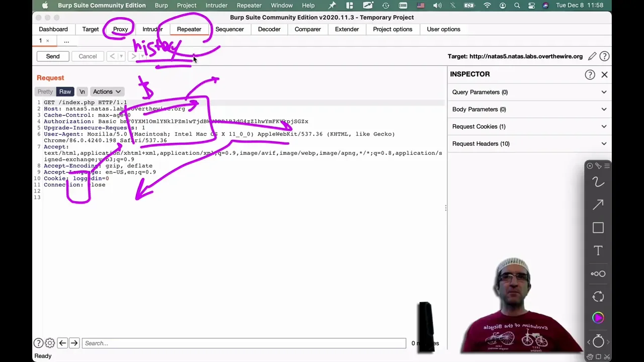Expand Request Headers section
This screenshot has width=644, height=362.
click(529, 144)
